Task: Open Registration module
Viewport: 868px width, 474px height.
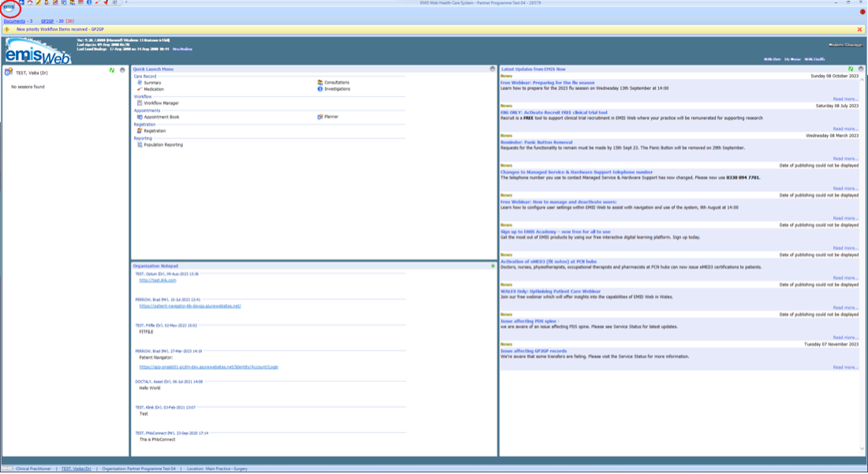Action: (155, 131)
